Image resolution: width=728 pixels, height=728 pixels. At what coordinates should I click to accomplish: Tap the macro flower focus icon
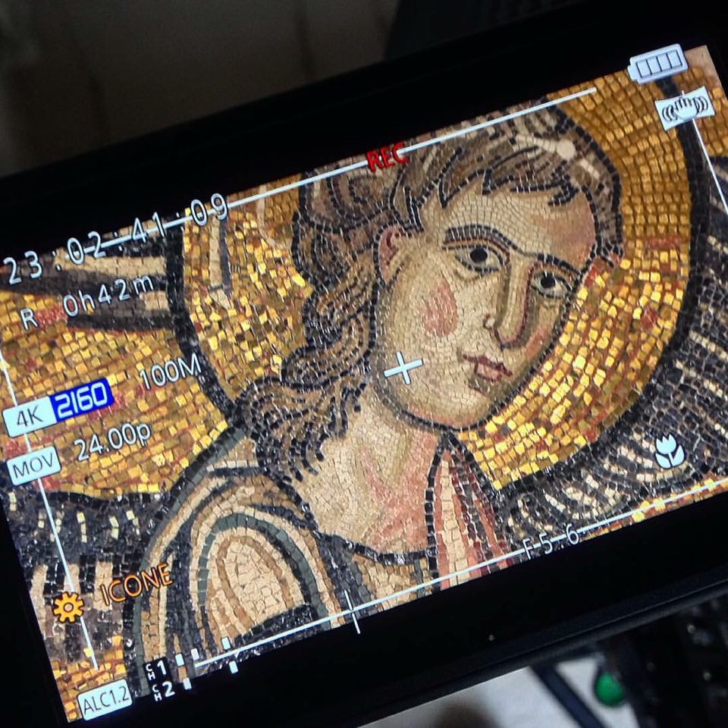pyautogui.click(x=670, y=451)
